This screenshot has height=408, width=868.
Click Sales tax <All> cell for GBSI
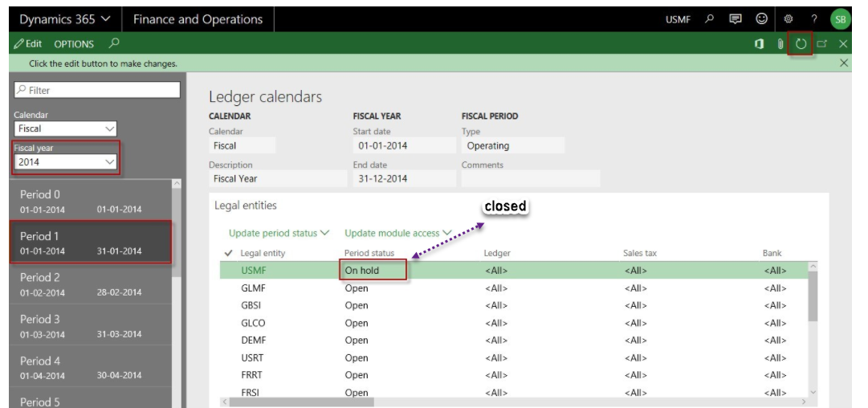(x=635, y=305)
